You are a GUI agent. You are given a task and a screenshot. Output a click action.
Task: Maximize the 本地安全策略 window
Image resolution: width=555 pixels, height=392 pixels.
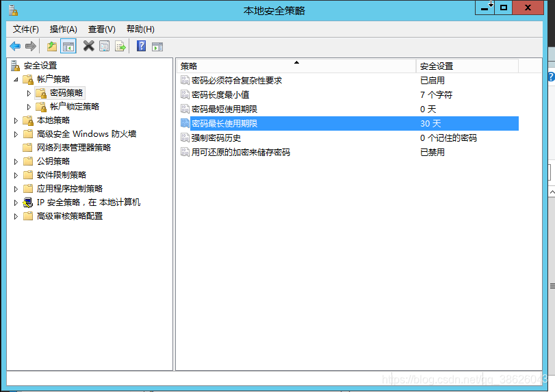503,8
